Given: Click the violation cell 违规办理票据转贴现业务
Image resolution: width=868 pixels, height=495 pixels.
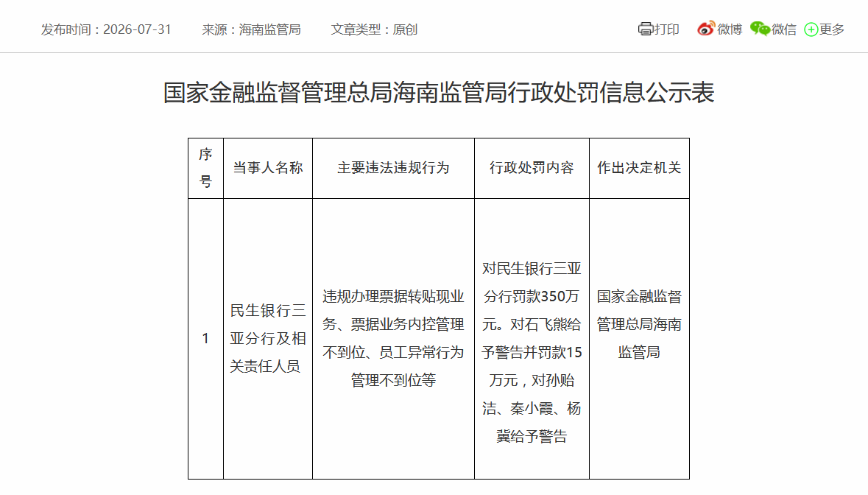Looking at the screenshot, I should (393, 338).
